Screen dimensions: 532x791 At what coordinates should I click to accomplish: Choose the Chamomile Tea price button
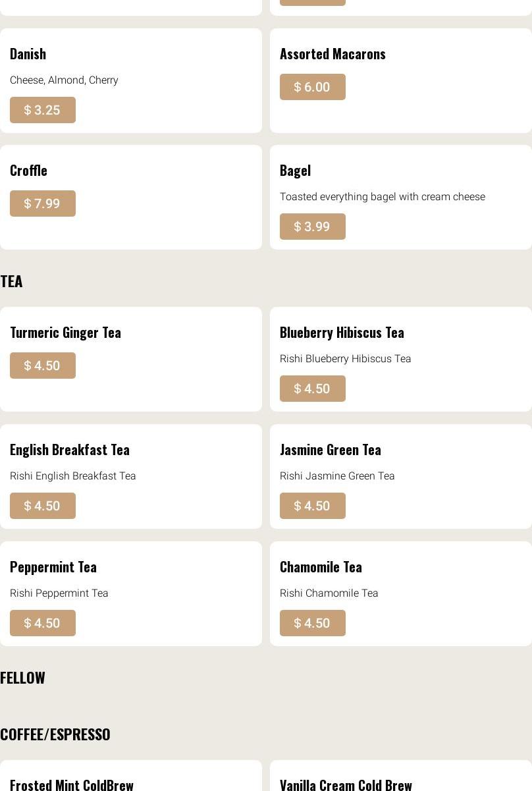[x=312, y=623]
